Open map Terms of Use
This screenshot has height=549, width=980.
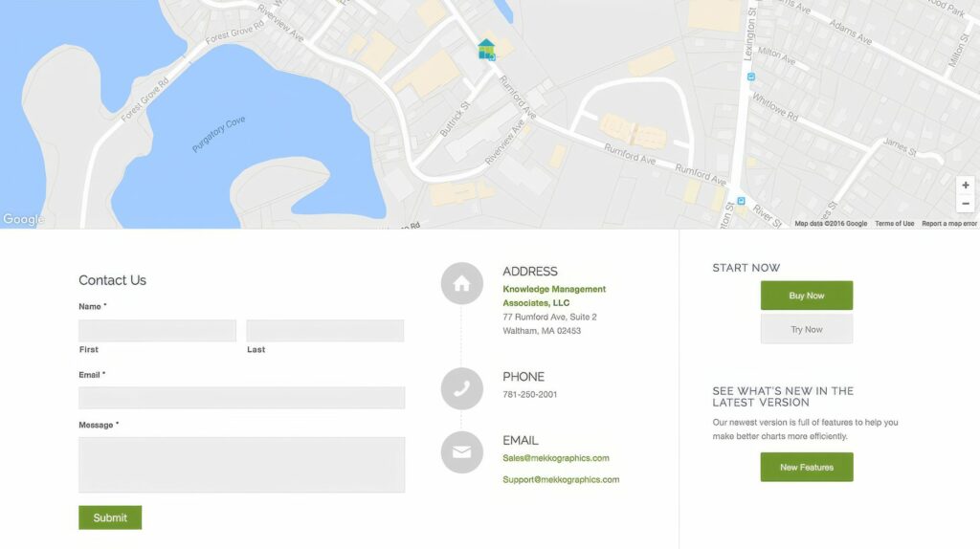(895, 224)
